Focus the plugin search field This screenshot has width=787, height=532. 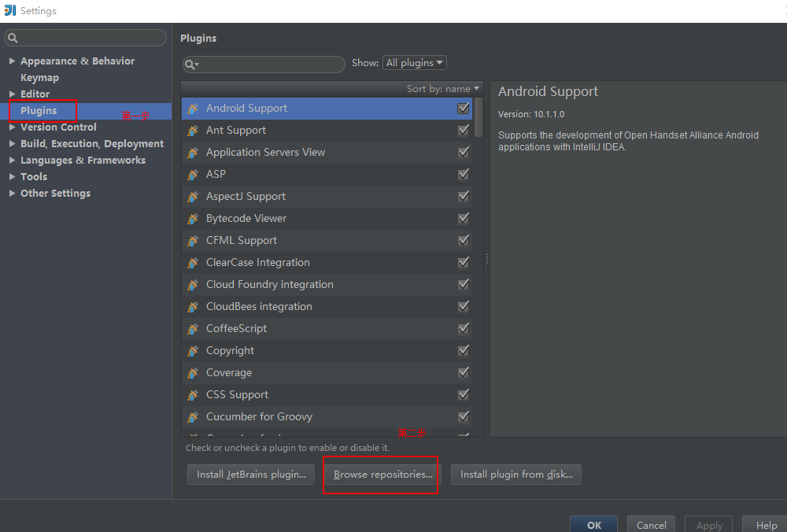[x=264, y=65]
